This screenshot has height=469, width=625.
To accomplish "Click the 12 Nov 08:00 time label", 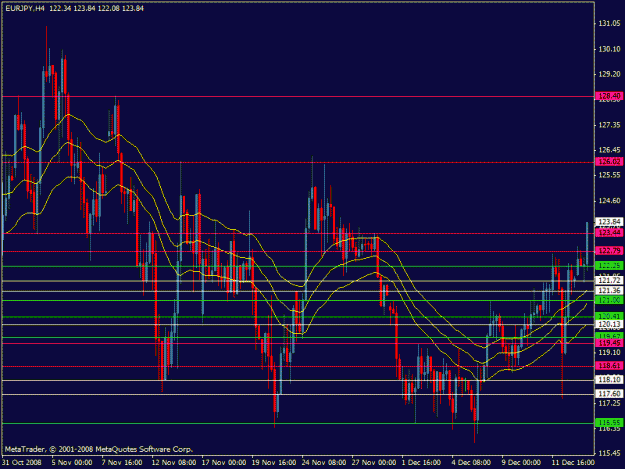I will click(174, 463).
